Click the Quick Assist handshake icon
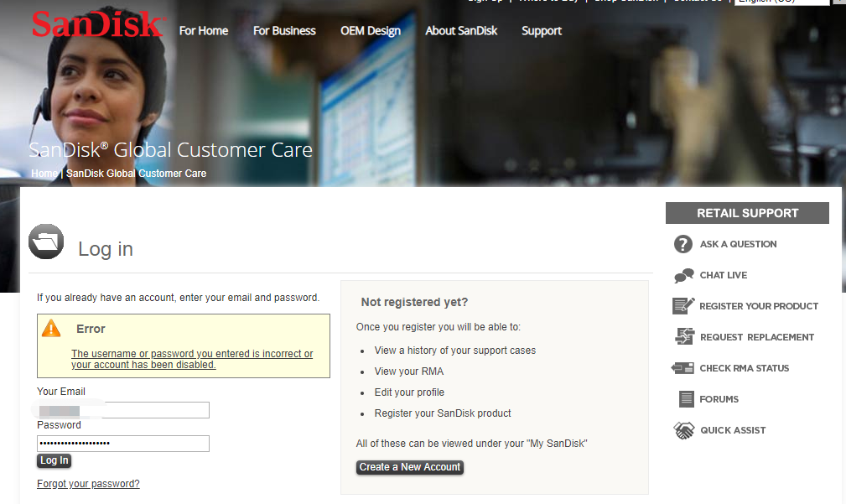846x504 pixels. tap(684, 430)
